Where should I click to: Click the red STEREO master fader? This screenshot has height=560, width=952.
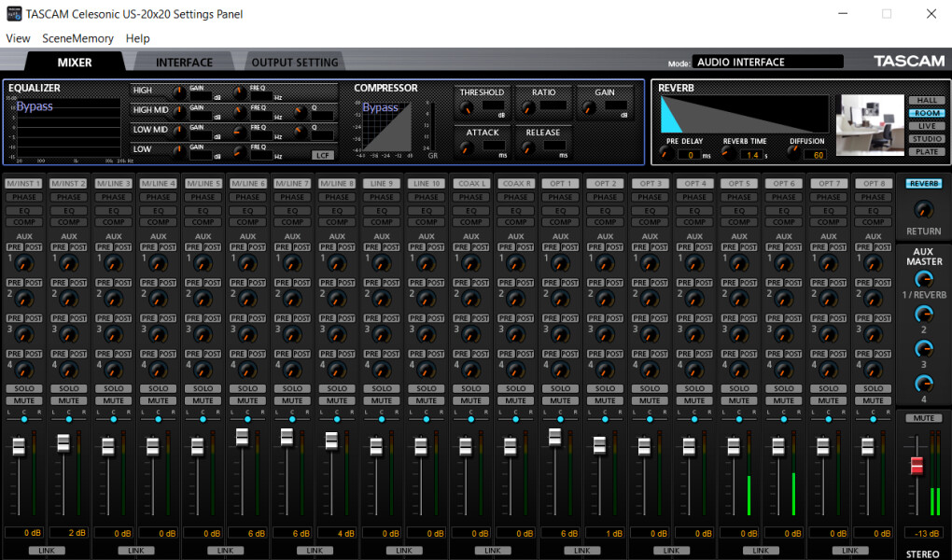(917, 466)
